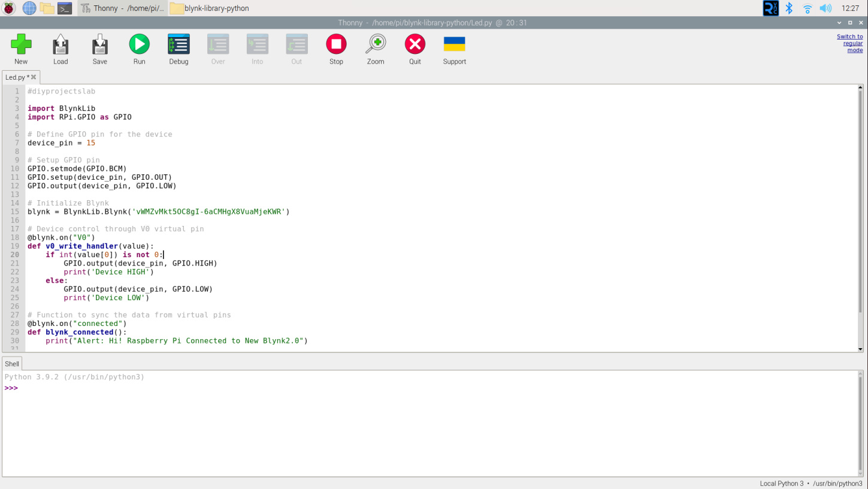868x489 pixels.
Task: Click 'Python 3.9.2 (/usr/bin/python3)' shell text
Action: tap(74, 377)
